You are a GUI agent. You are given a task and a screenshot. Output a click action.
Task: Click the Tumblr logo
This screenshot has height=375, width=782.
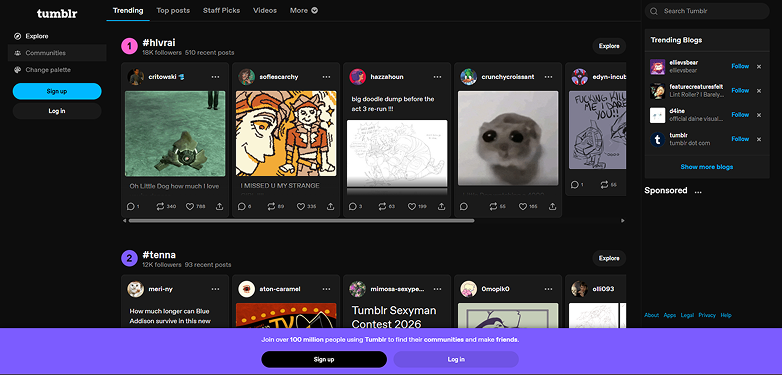tap(57, 13)
